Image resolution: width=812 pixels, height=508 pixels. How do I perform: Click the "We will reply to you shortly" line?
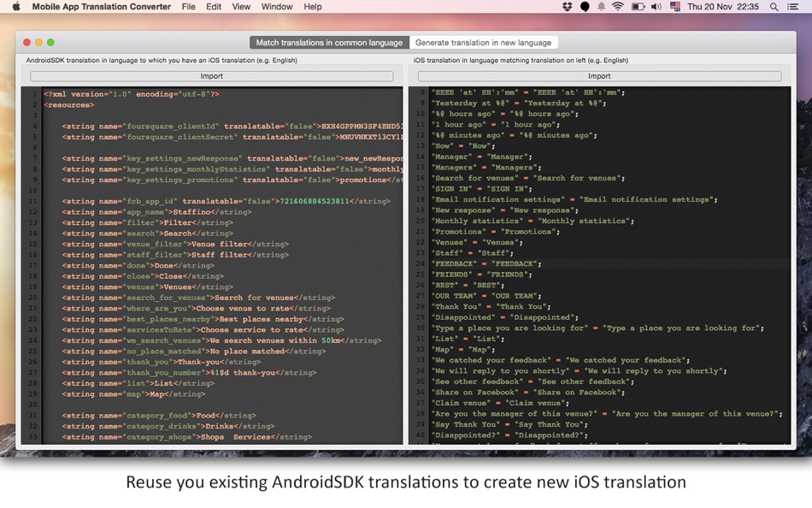click(580, 370)
